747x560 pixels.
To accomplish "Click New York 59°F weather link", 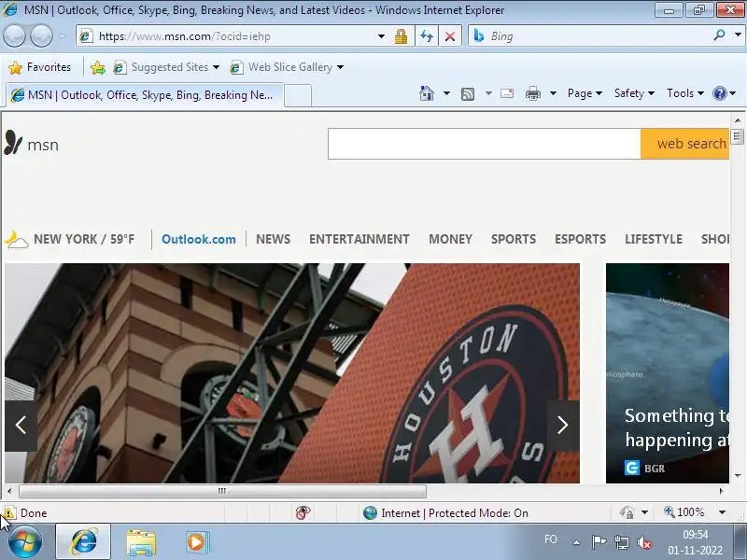I will point(84,239).
